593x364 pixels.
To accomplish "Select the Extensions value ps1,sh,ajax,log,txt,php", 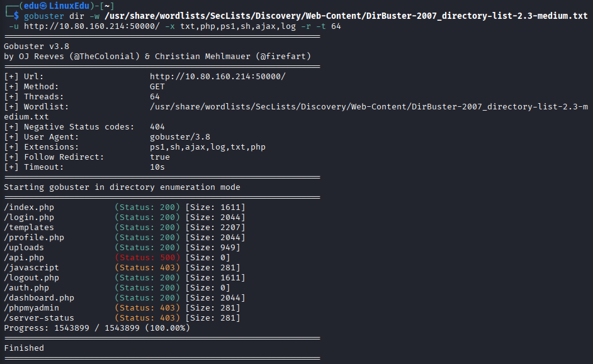I will (x=208, y=147).
